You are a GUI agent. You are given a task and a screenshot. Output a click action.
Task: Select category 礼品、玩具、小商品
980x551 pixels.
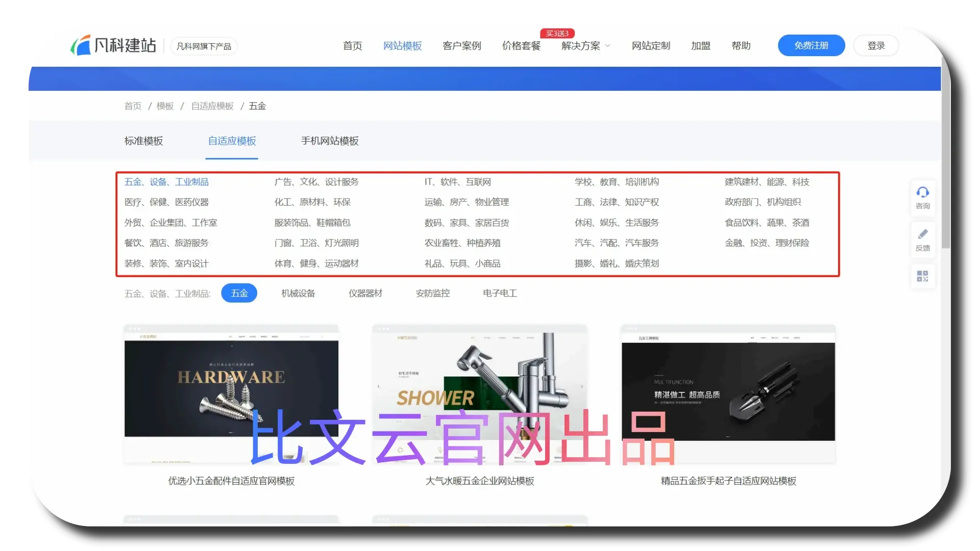462,264
